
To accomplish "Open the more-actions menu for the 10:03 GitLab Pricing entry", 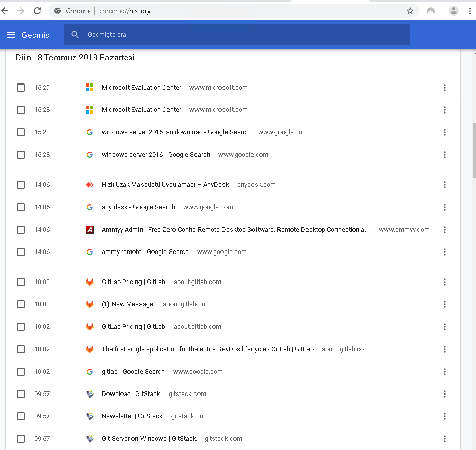I will click(445, 282).
